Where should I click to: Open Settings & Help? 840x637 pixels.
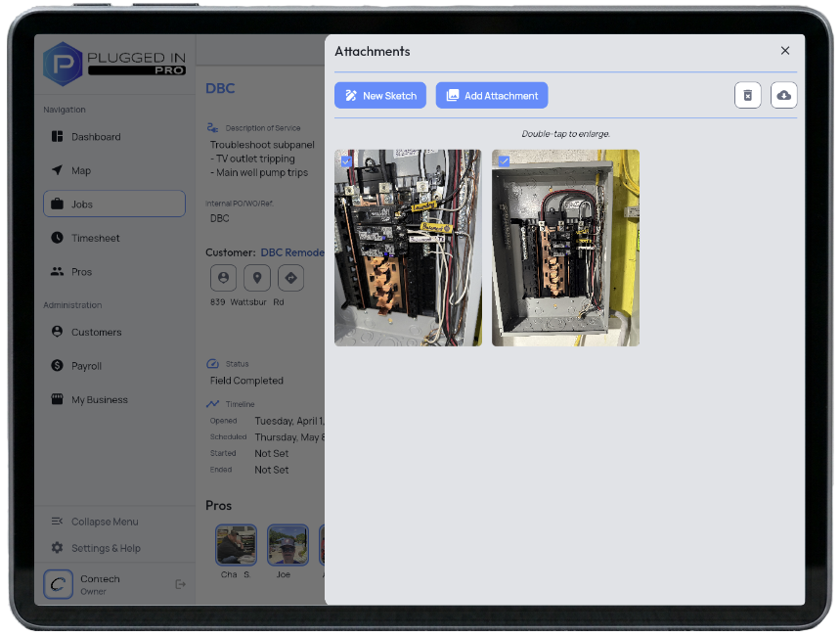tap(105, 548)
